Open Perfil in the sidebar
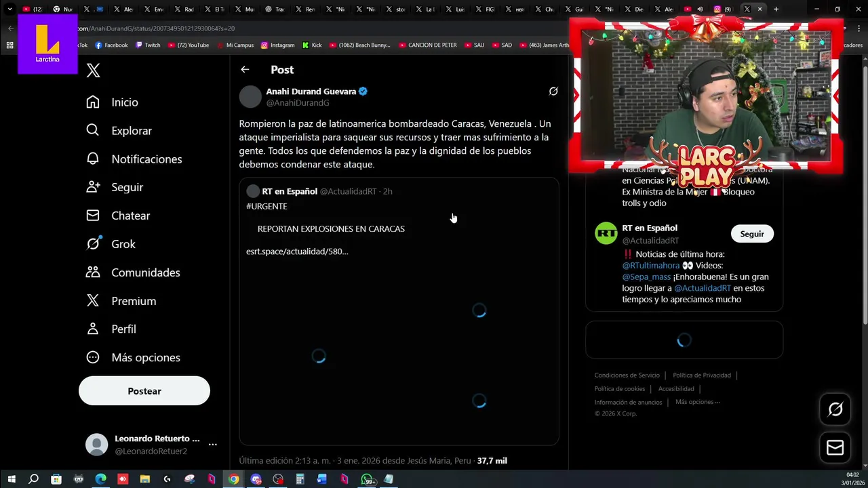Screen dimensions: 868x488 [x=111, y=329]
